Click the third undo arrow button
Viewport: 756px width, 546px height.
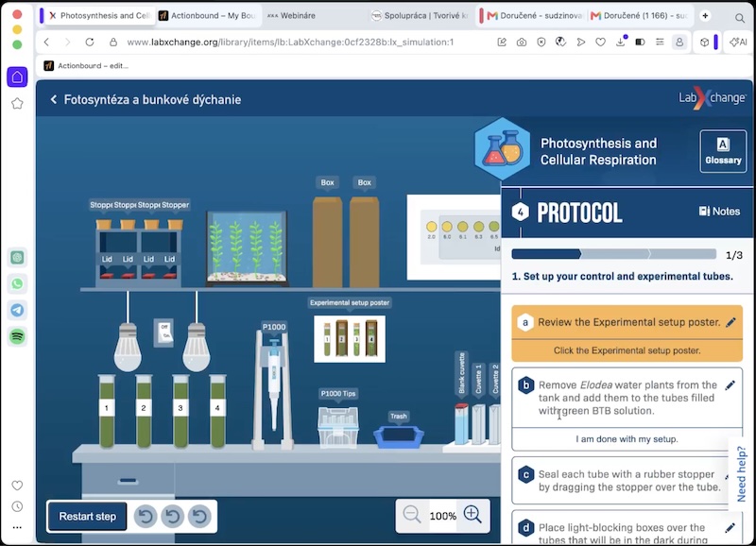199,516
